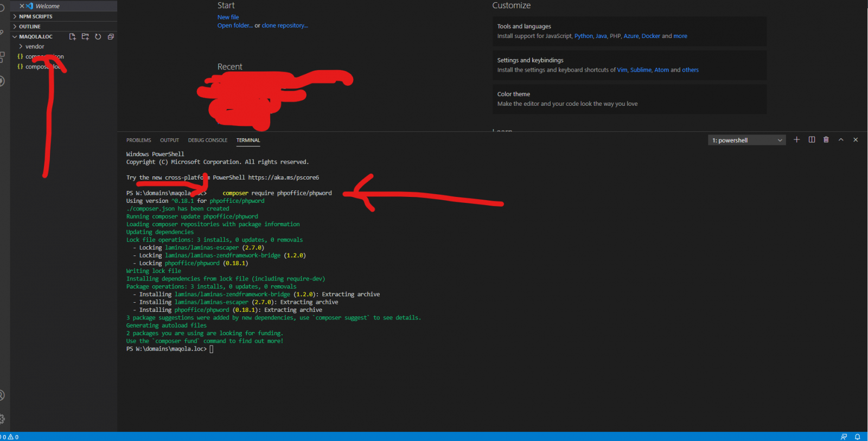Open the Color theme customization item
This screenshot has width=868, height=441.
[629, 99]
